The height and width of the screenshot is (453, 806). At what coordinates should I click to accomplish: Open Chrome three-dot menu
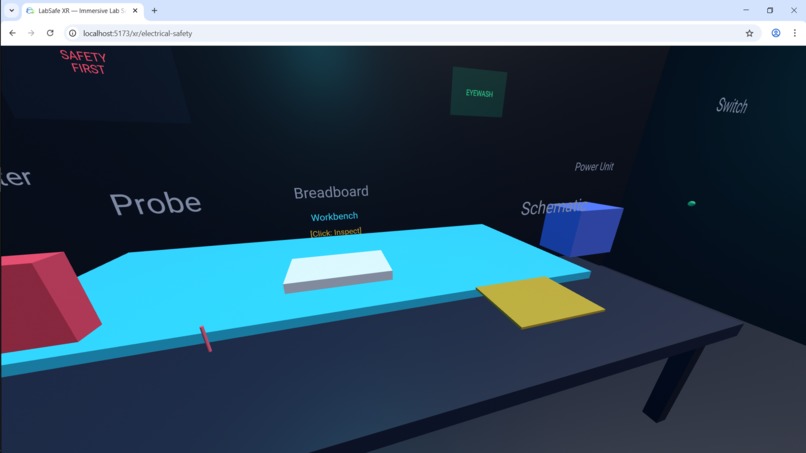pos(795,33)
